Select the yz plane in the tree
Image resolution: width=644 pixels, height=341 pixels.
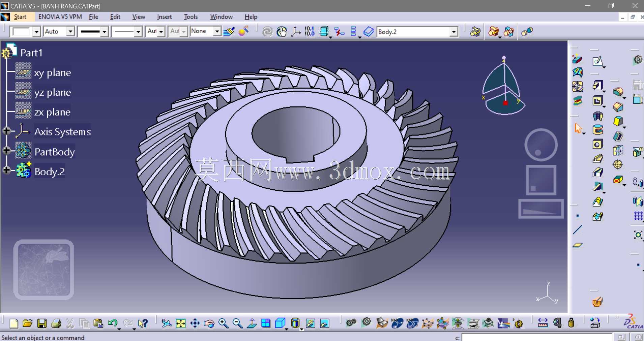[52, 92]
